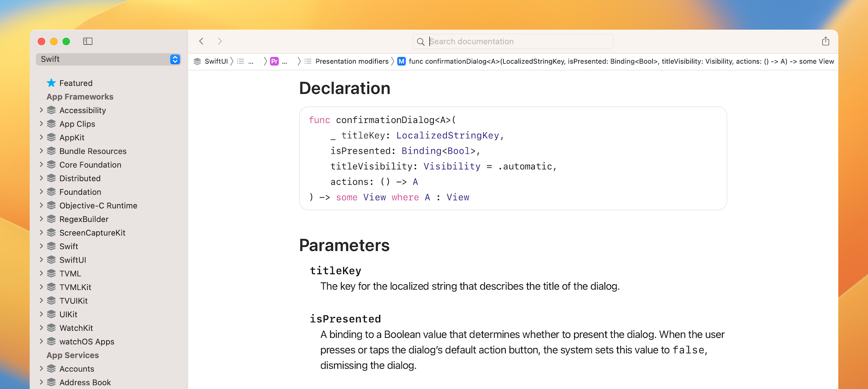Screen dimensions: 868x389
Task: Go forward to next documentation page
Action: 220,42
